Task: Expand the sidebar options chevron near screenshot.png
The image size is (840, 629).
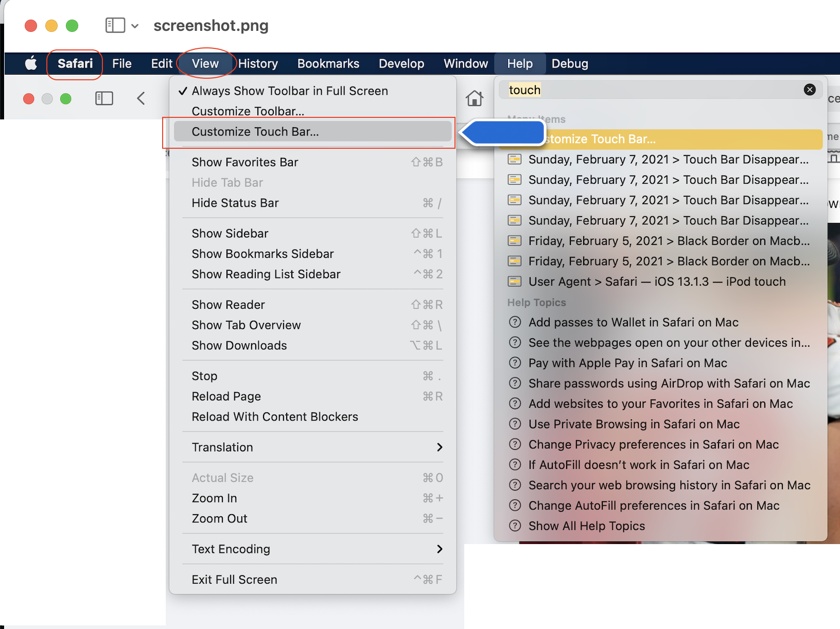Action: (135, 26)
